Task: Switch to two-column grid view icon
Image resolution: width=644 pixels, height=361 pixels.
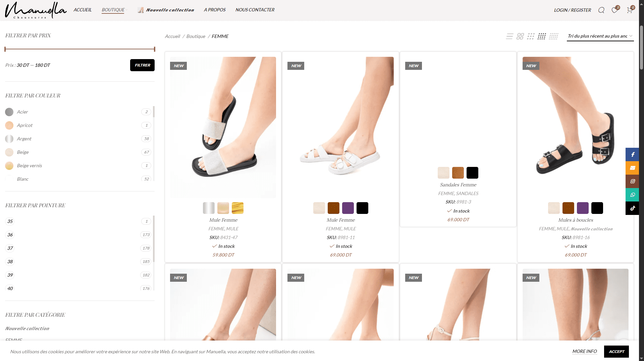Action: [520, 36]
